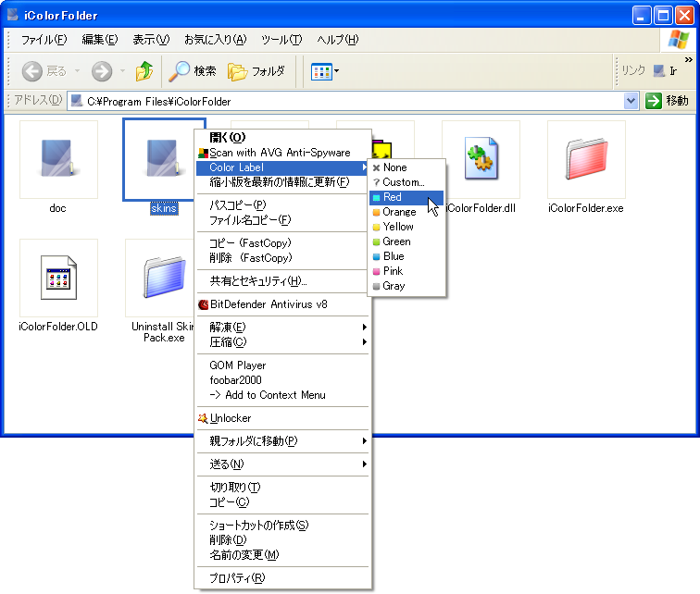700x594 pixels.
Task: Open the ツール(T) menu
Action: tap(281, 40)
